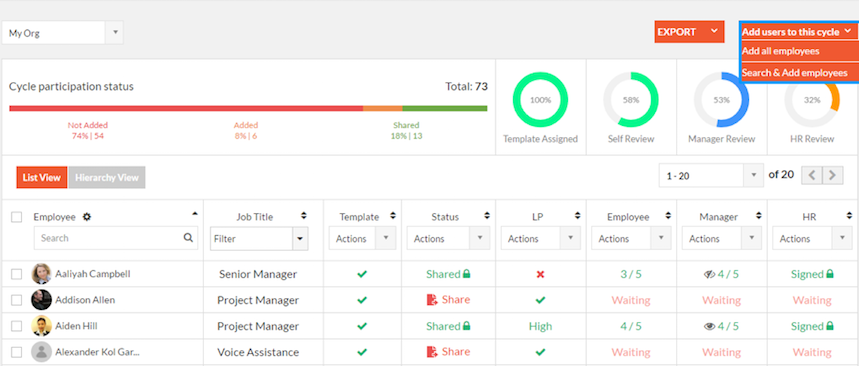The height and width of the screenshot is (366, 859).
Task: Click the Employee name sort arrow
Action: click(194, 214)
